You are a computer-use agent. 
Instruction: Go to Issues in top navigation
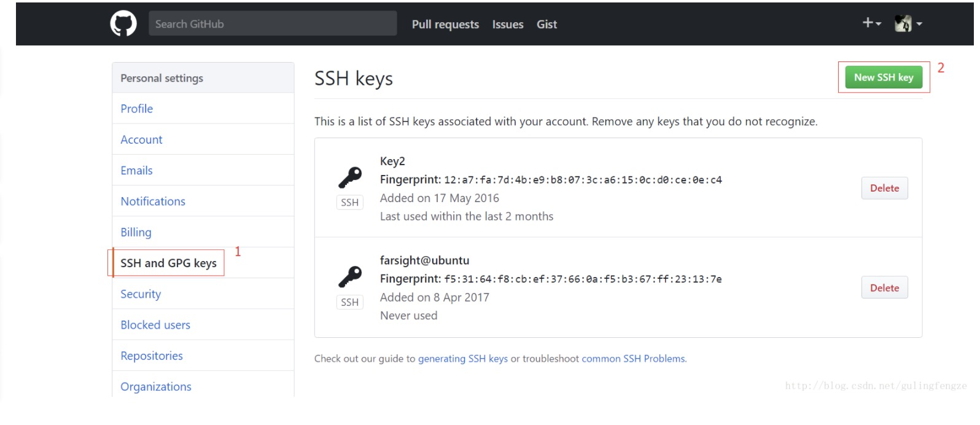coord(508,25)
